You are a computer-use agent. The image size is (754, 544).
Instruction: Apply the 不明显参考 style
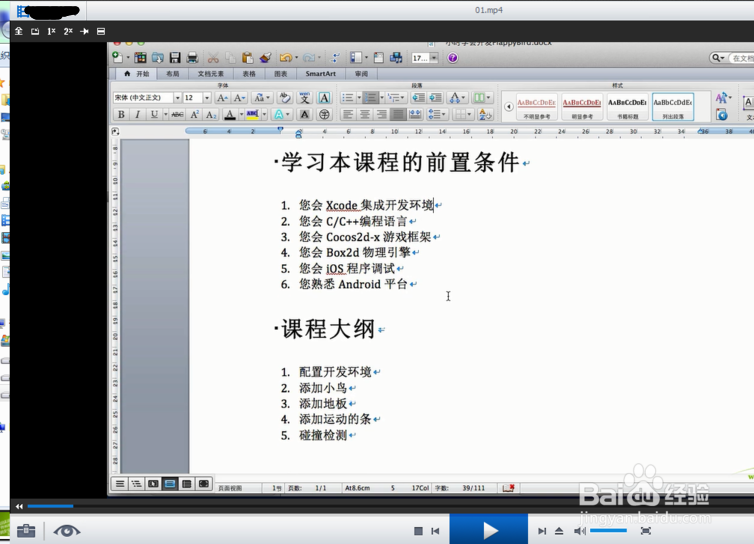tap(537, 107)
